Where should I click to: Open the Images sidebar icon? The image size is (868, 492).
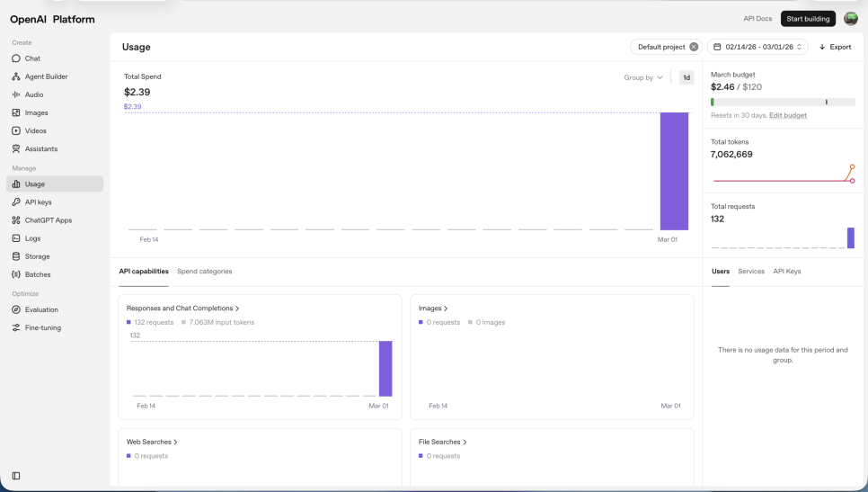click(16, 112)
